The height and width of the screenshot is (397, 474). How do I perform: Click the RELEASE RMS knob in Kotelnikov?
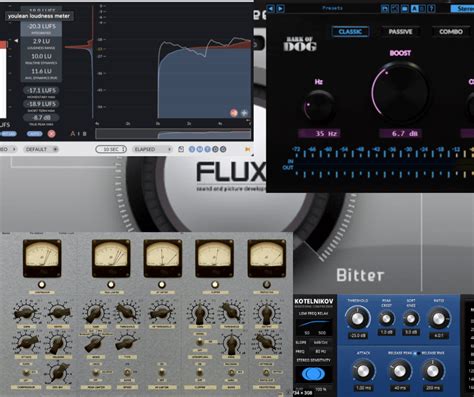433,371
